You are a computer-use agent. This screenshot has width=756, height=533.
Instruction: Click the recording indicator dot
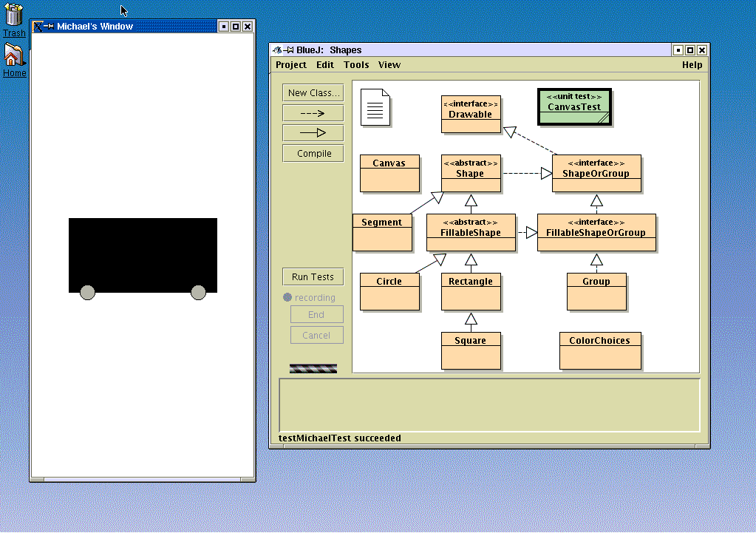point(287,298)
